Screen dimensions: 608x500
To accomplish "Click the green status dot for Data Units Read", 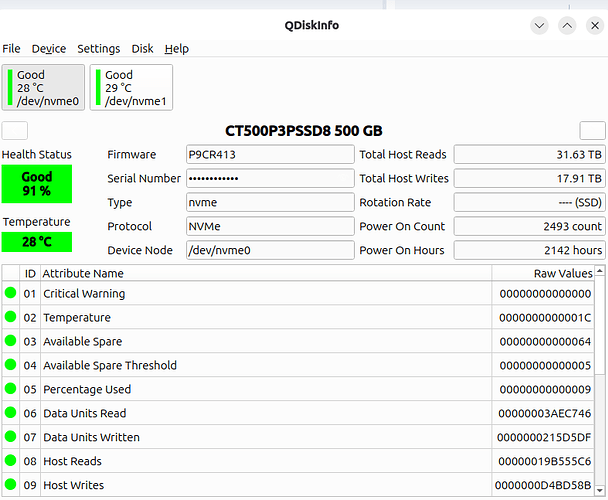I will 10,413.
